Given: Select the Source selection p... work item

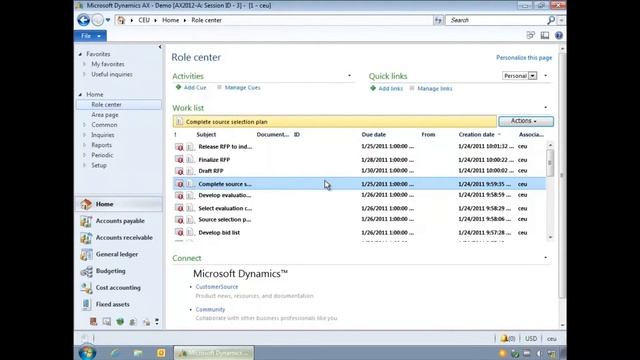Looking at the screenshot, I should [359, 219].
